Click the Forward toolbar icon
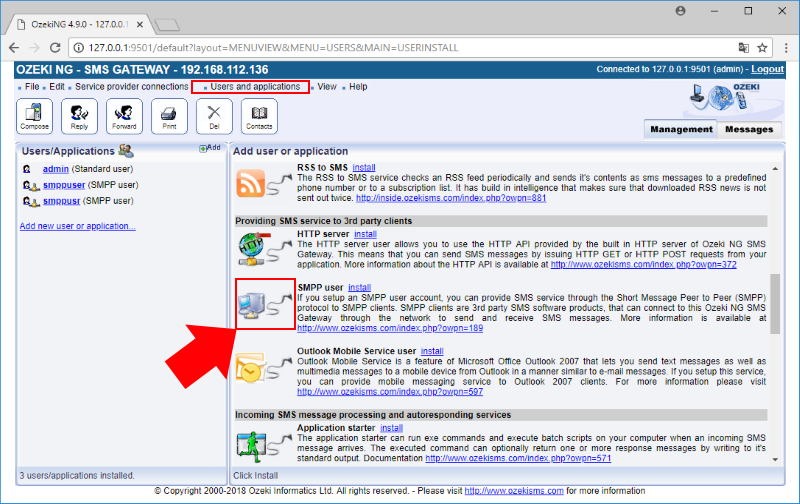 124,116
